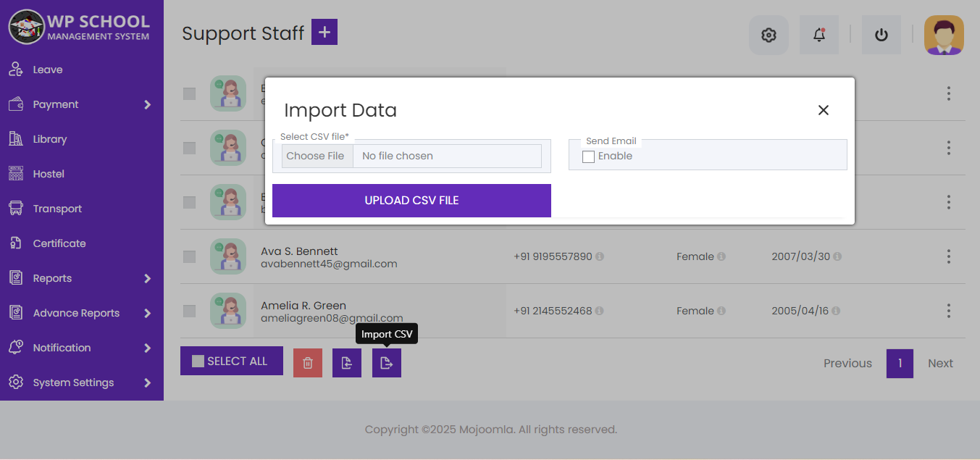Screen dimensions: 980x460
Task: Select Transport in the sidebar menu
Action: coord(57,209)
